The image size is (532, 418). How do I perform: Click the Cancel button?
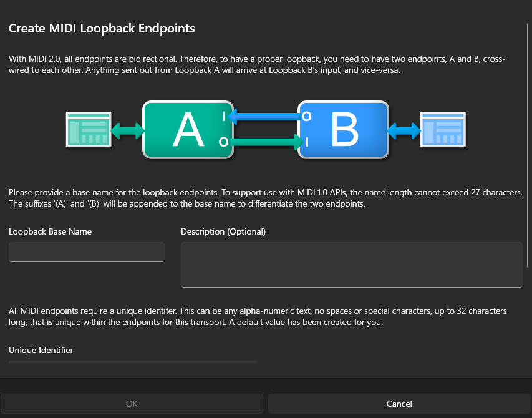coord(399,404)
